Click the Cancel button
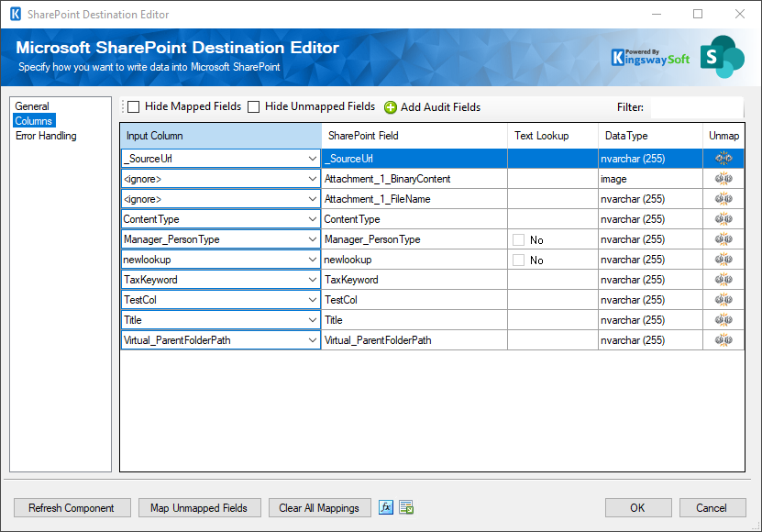This screenshot has height=532, width=762. [712, 507]
